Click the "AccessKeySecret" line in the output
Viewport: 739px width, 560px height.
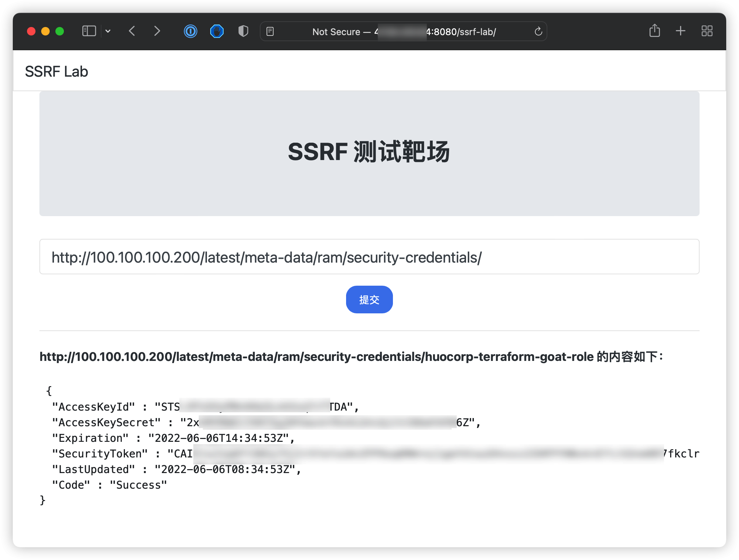266,422
